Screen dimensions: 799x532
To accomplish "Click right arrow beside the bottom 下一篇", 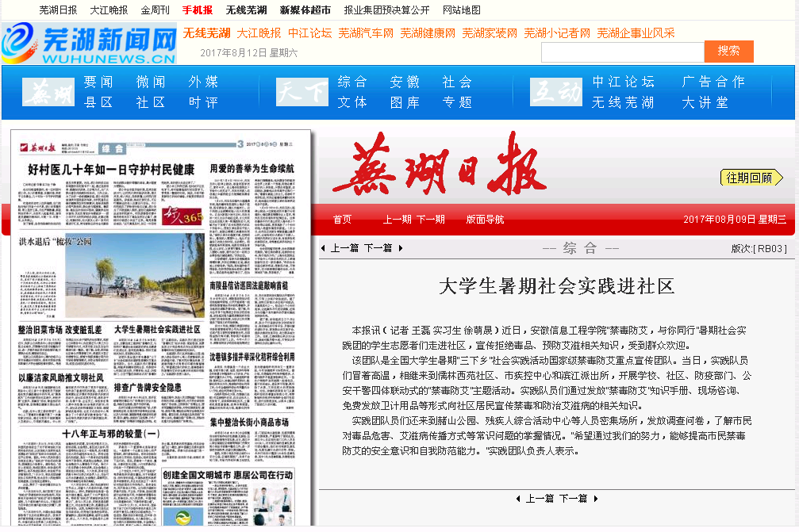I will (595, 499).
